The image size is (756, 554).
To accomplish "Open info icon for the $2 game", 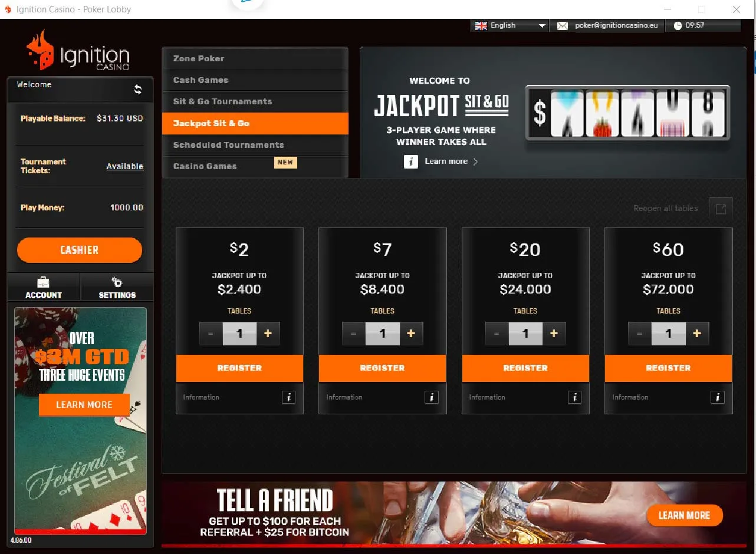I will point(288,397).
